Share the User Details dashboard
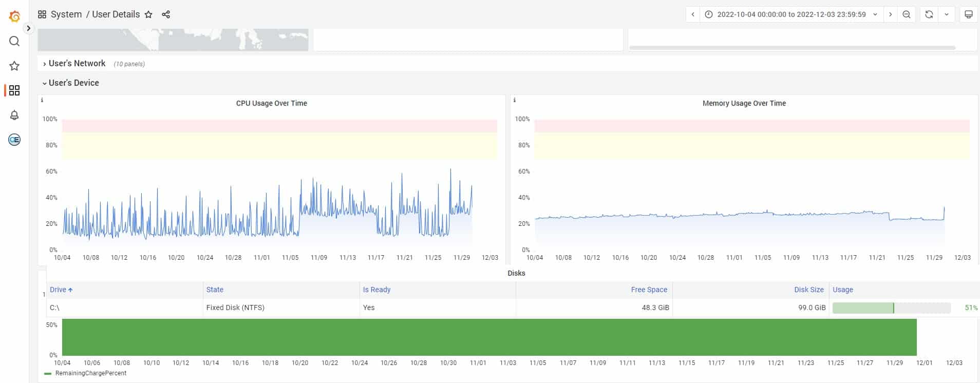The height and width of the screenshot is (383, 980). point(166,14)
